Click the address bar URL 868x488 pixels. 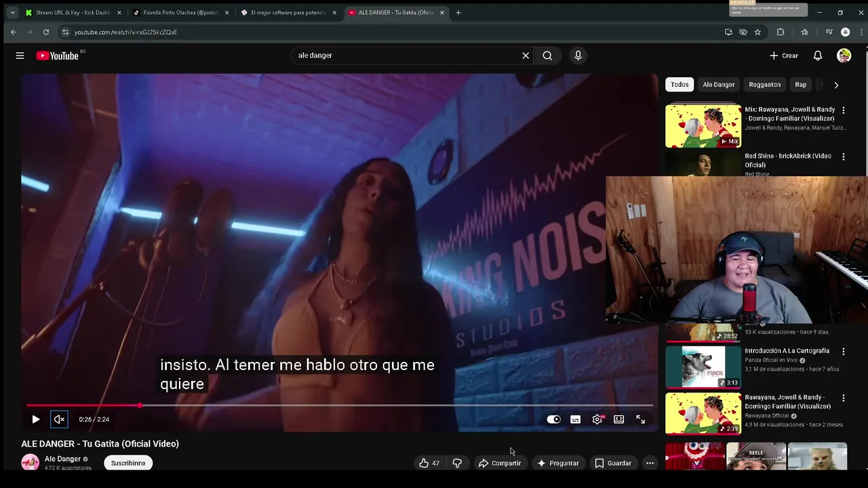click(125, 32)
